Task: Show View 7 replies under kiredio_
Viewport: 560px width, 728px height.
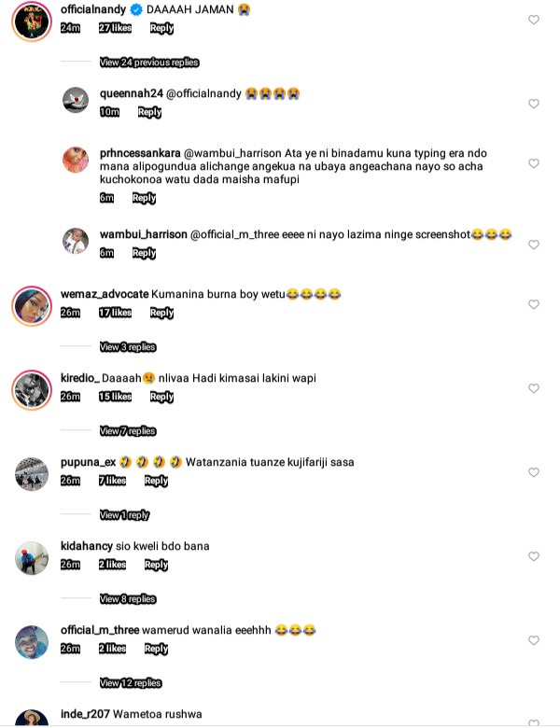Action: click(128, 431)
